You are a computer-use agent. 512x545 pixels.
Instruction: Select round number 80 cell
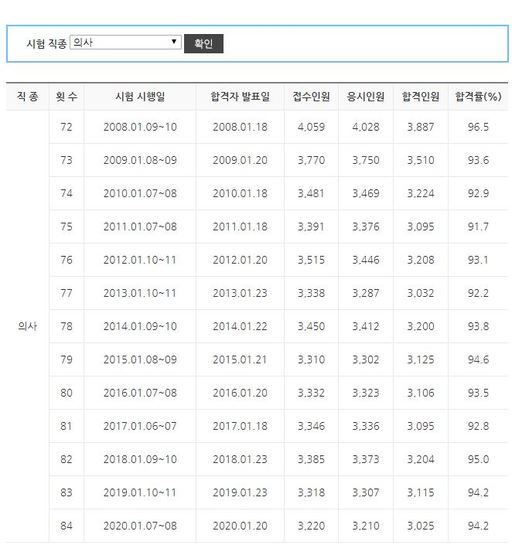(x=66, y=393)
